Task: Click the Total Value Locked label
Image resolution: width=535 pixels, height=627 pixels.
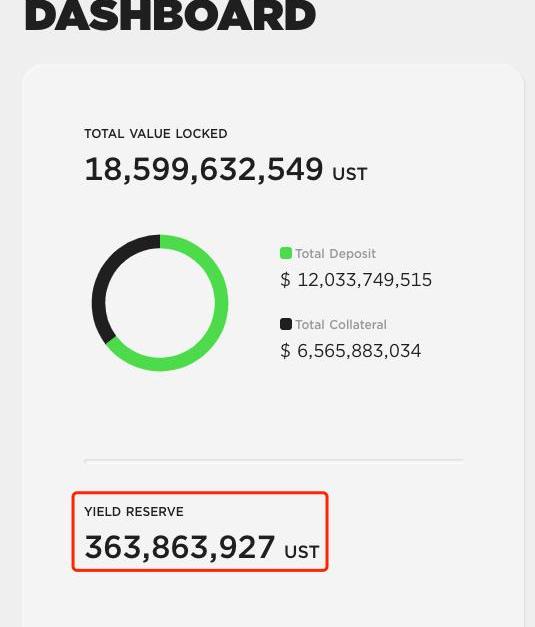Action: [x=156, y=134]
